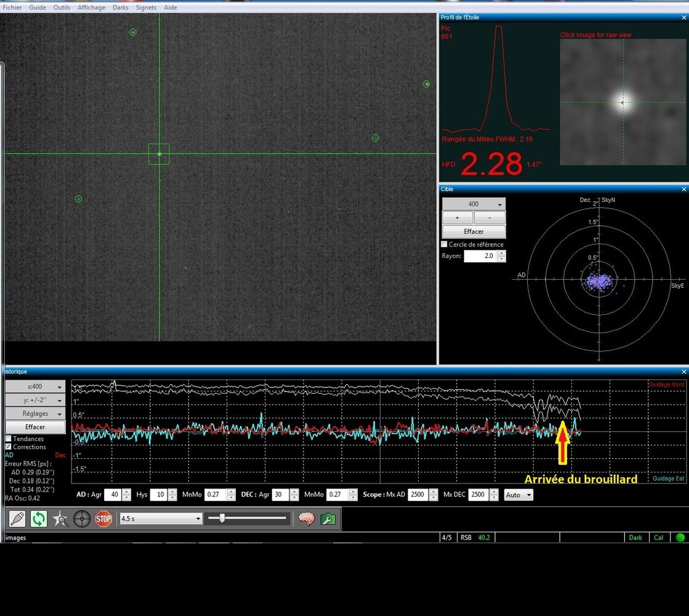Click the green loop exposure icon
The height and width of the screenshot is (616, 689).
click(39, 519)
